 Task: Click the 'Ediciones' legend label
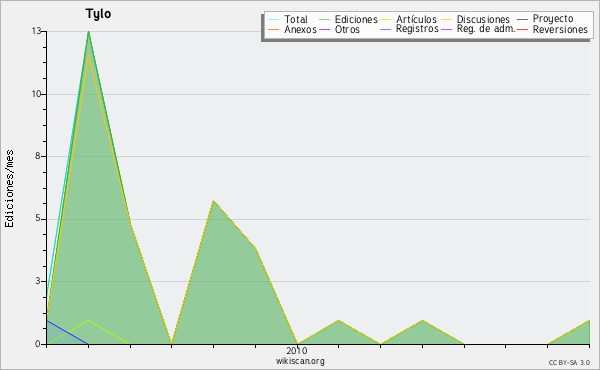tap(356, 19)
